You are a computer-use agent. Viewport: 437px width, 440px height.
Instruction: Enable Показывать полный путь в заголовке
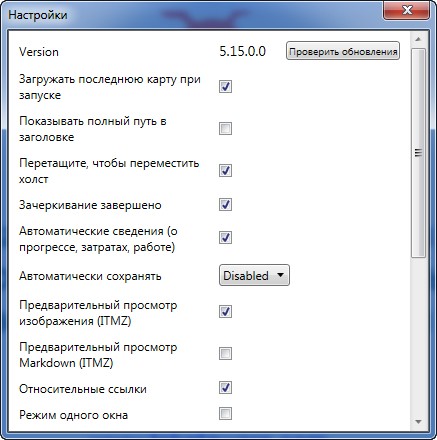click(x=225, y=128)
